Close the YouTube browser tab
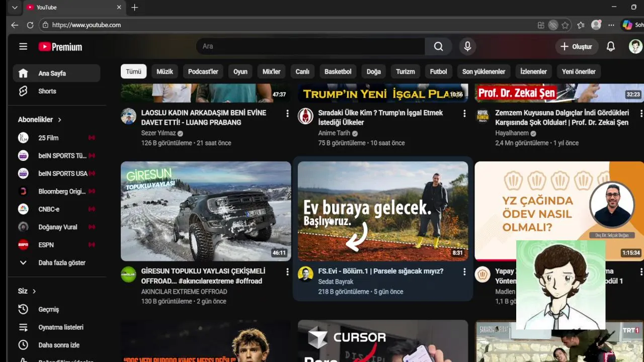The height and width of the screenshot is (362, 644). click(x=119, y=8)
